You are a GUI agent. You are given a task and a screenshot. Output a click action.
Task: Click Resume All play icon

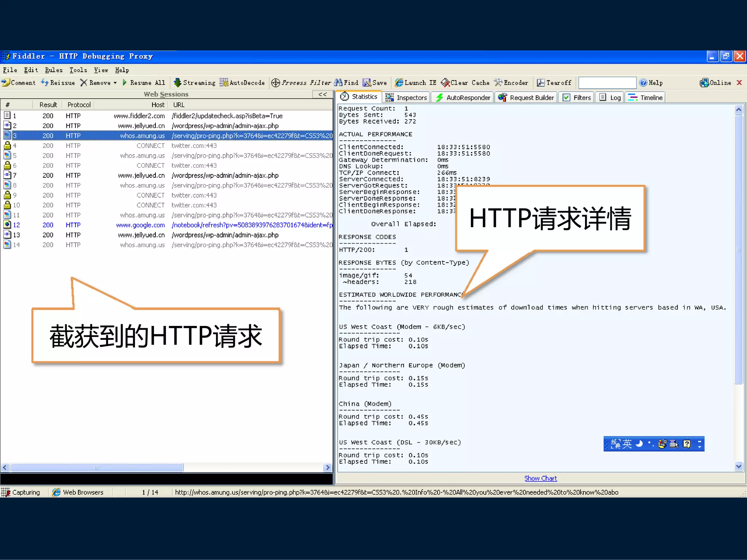(x=125, y=83)
